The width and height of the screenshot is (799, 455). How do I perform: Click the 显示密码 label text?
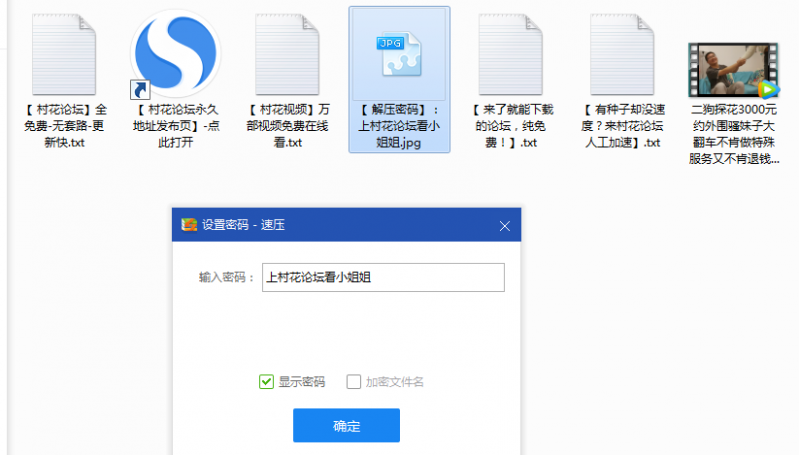pyautogui.click(x=301, y=381)
